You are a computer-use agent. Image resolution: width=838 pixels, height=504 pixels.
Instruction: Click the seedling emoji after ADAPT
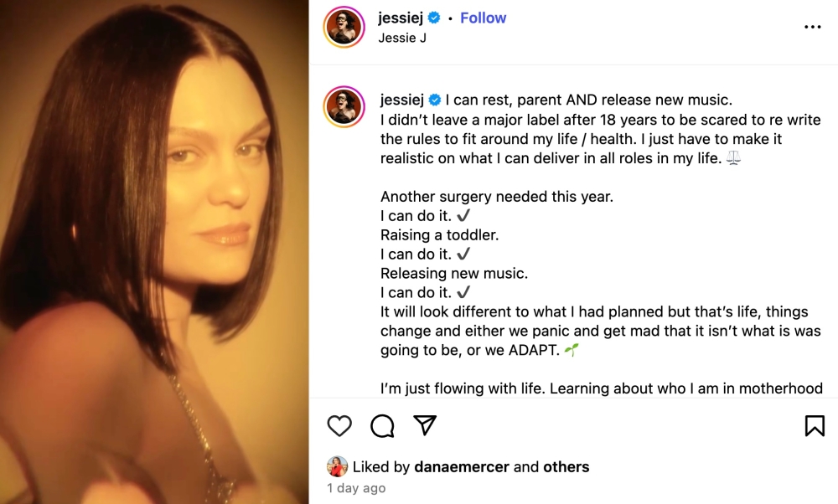tap(572, 350)
